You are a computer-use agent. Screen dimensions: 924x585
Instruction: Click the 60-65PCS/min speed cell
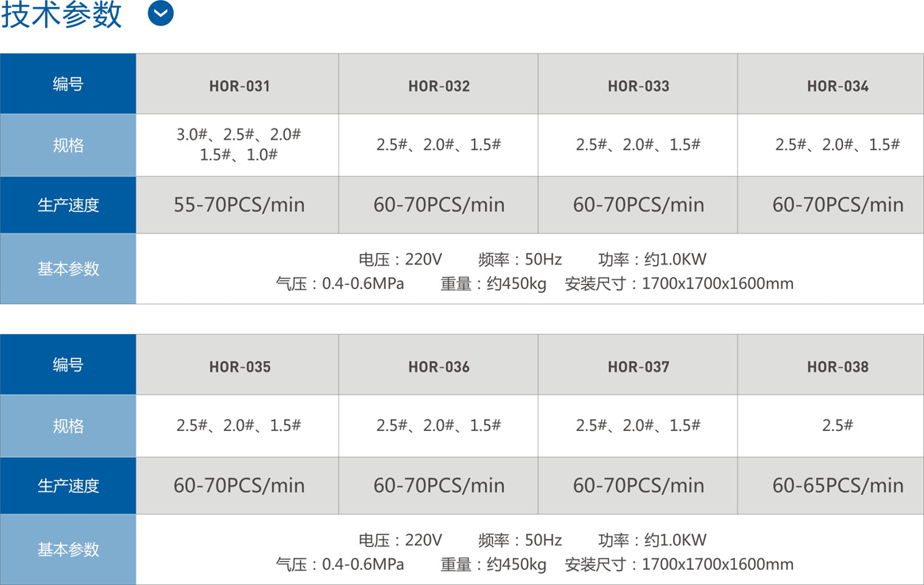[x=831, y=486]
